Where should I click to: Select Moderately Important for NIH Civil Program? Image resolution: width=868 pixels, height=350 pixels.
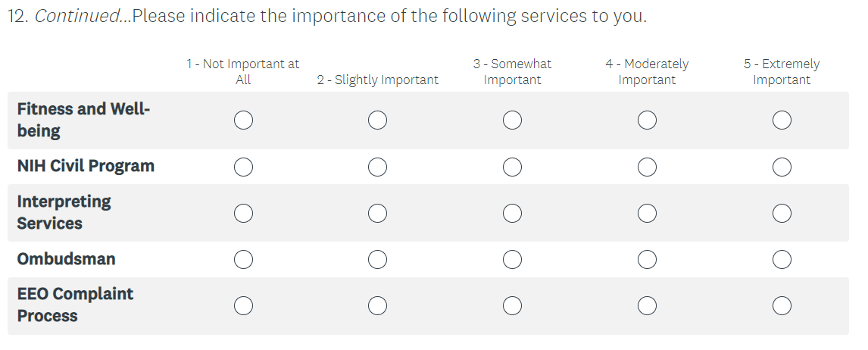pos(647,167)
